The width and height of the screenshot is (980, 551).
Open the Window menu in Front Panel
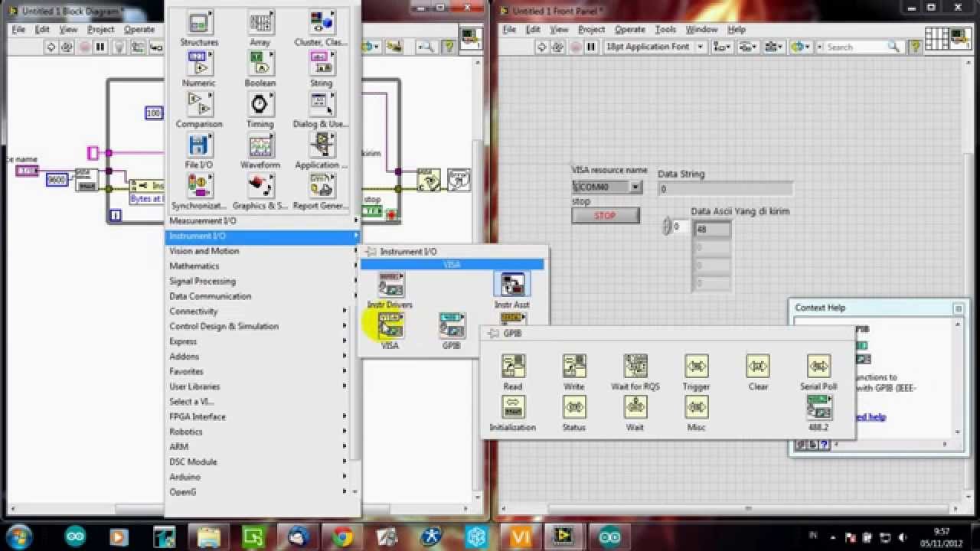click(x=701, y=29)
